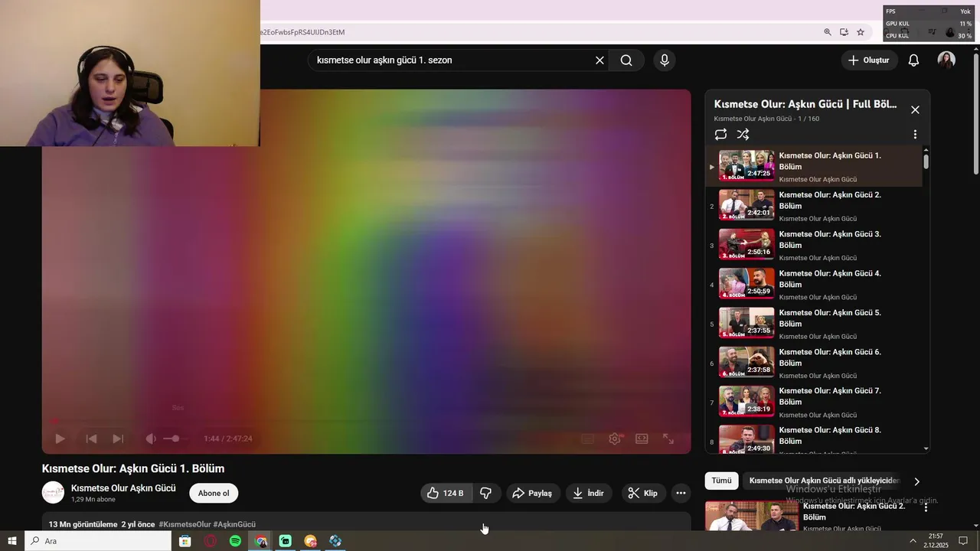This screenshot has height=551, width=980.
Task: Open the YouTube account avatar menu
Action: coord(946,60)
